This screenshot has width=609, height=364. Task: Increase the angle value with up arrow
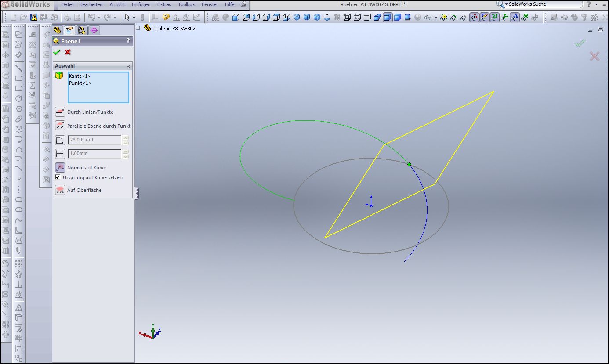pos(126,138)
